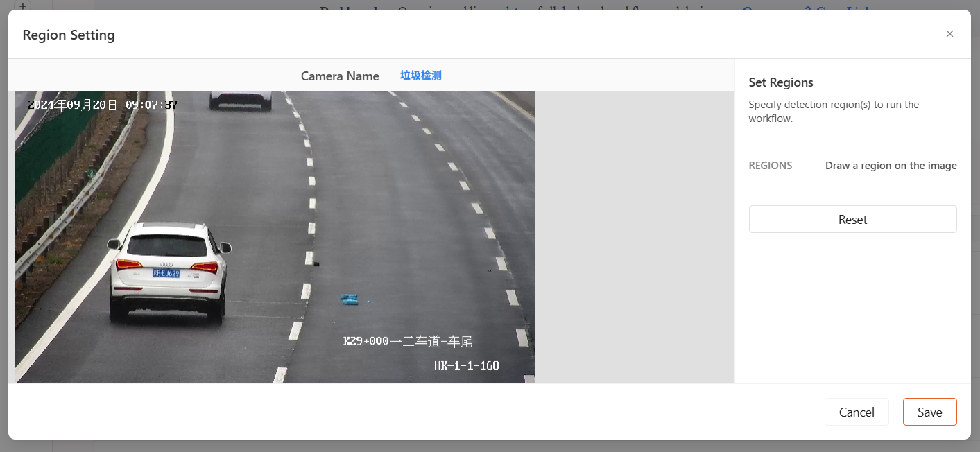Click the HK-1-1-168 camera ID text
Screen dimensions: 980x452
point(466,365)
